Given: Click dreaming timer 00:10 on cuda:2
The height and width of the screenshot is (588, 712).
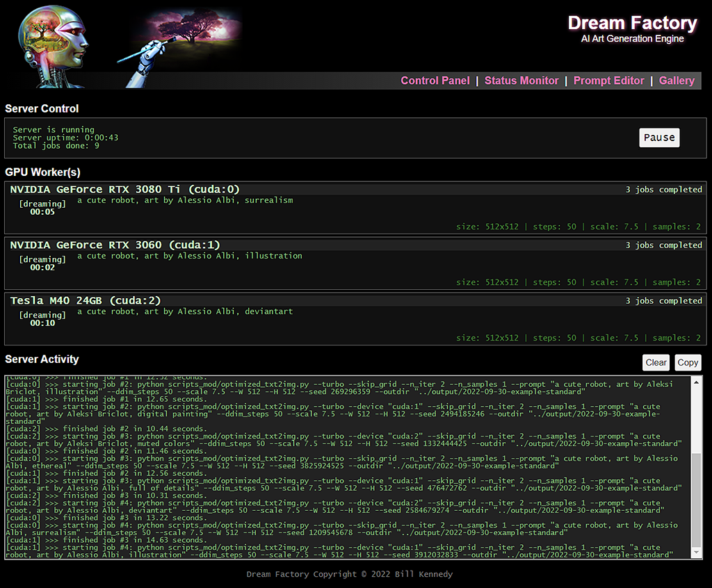Looking at the screenshot, I should 42,322.
